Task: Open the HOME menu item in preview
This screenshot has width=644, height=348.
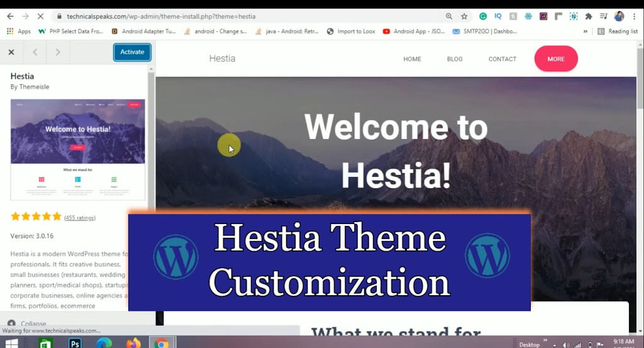Action: 412,59
